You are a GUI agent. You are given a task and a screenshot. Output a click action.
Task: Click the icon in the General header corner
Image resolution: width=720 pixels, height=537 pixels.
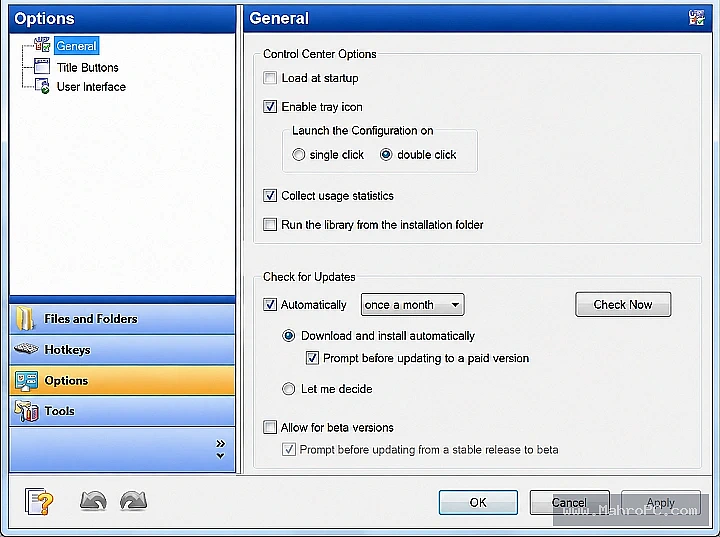tap(697, 18)
